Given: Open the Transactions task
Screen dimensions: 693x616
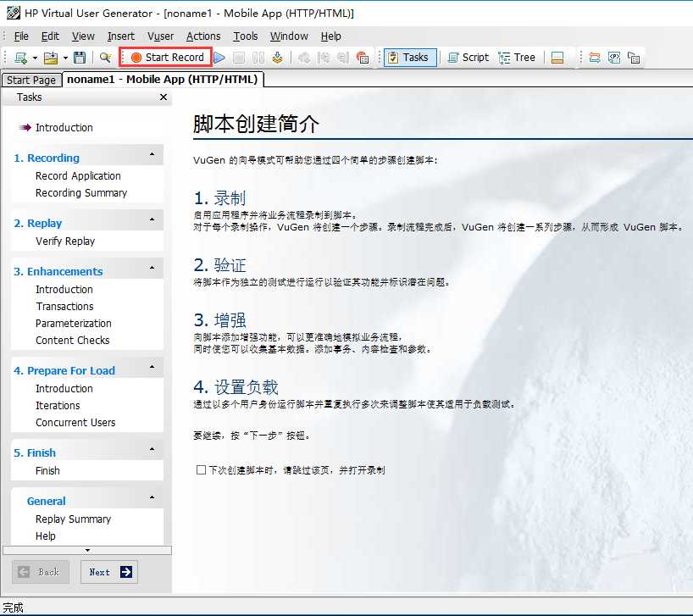Looking at the screenshot, I should (64, 307).
